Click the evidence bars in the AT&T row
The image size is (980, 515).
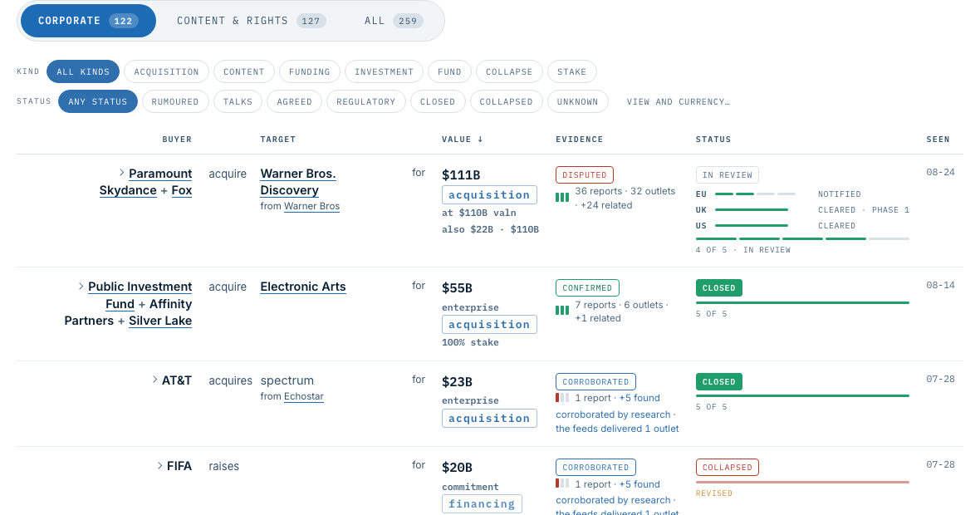click(562, 398)
